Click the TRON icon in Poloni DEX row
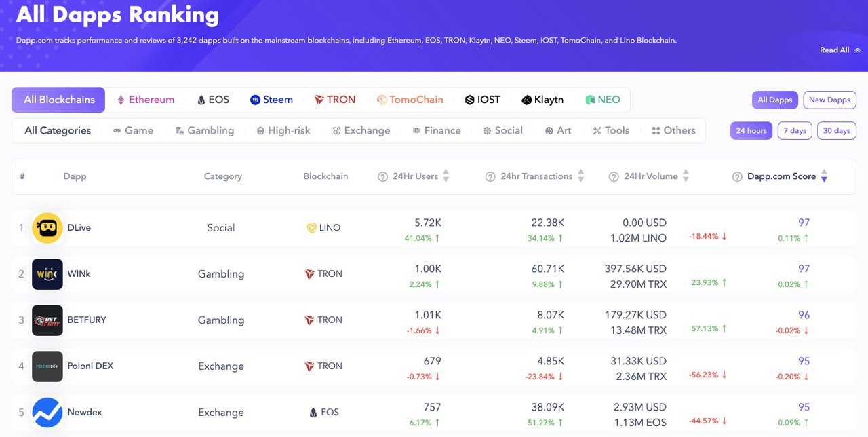Screen dimensions: 868x437 click(310, 366)
